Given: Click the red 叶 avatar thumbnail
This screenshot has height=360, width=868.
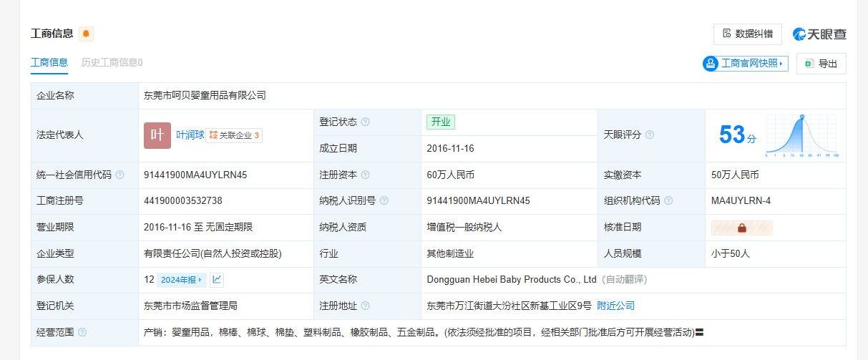Looking at the screenshot, I should [157, 135].
